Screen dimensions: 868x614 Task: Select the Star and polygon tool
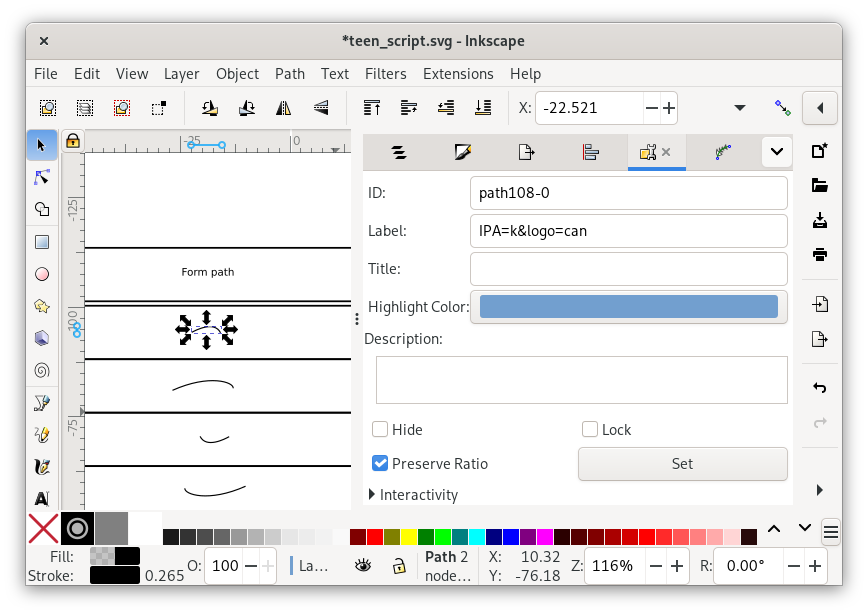click(x=41, y=305)
